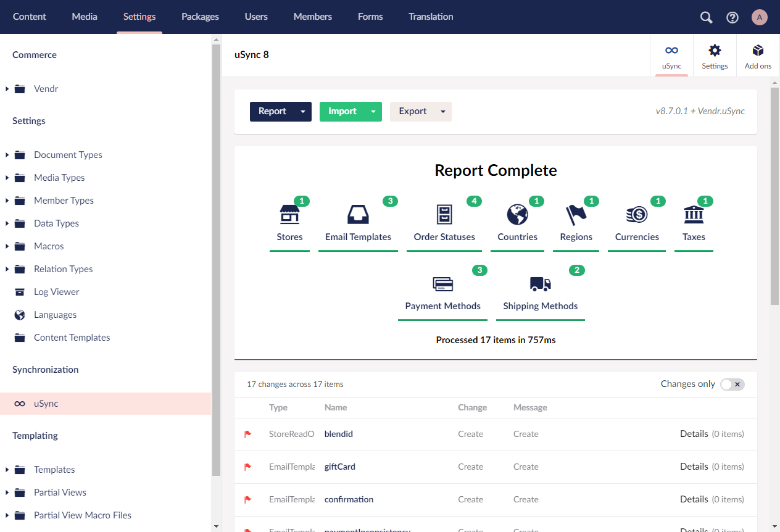This screenshot has height=532, width=780.
Task: Select the Taxes bank building icon
Action: pos(694,215)
